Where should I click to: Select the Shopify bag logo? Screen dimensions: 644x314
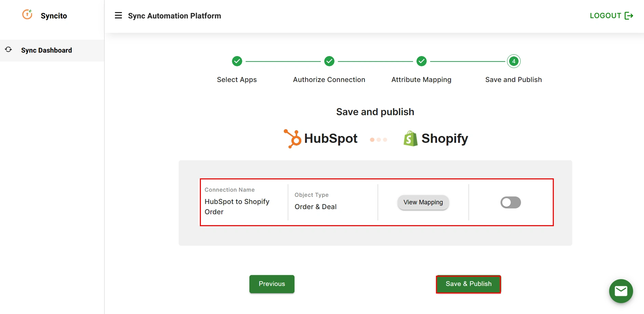(x=410, y=138)
